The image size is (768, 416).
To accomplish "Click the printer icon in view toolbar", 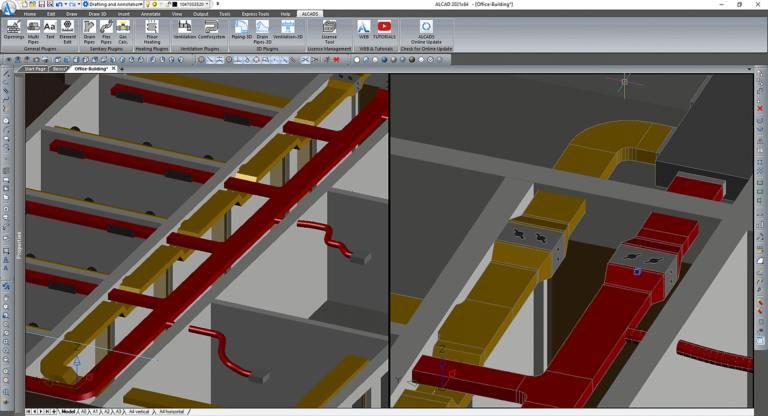I will (45, 60).
